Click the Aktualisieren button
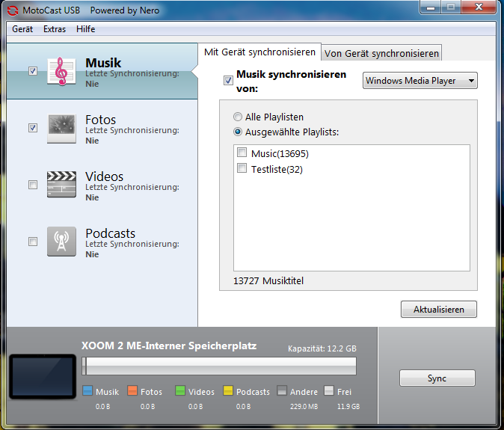504x430 pixels. (x=439, y=309)
